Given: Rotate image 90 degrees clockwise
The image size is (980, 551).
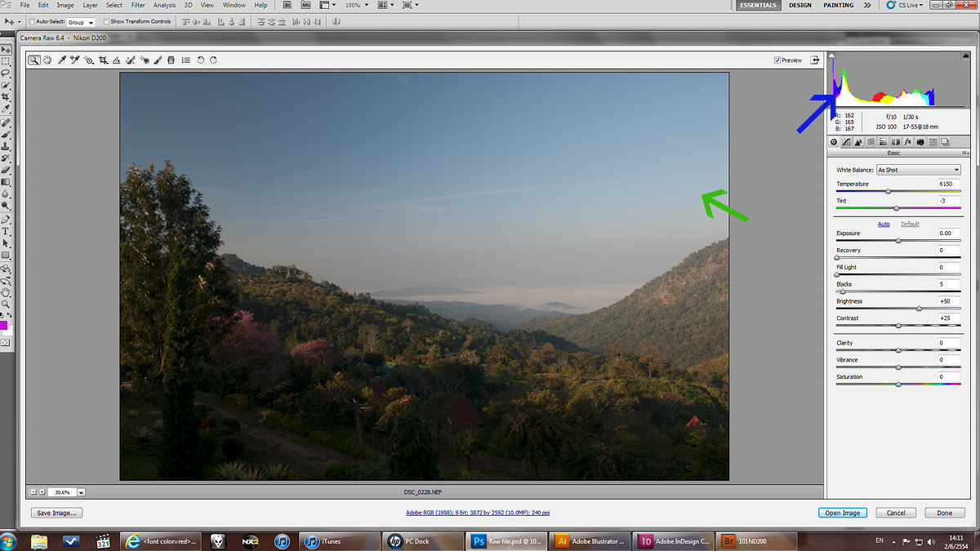Looking at the screenshot, I should pos(213,60).
